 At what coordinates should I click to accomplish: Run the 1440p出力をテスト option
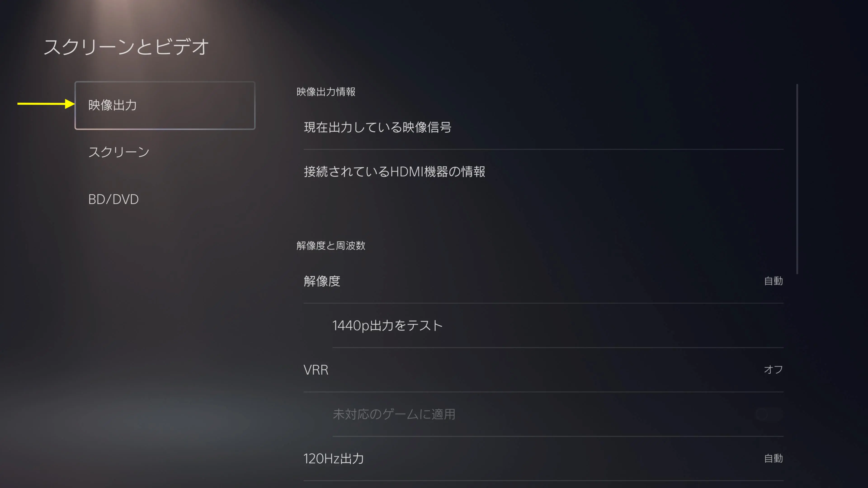tap(558, 326)
